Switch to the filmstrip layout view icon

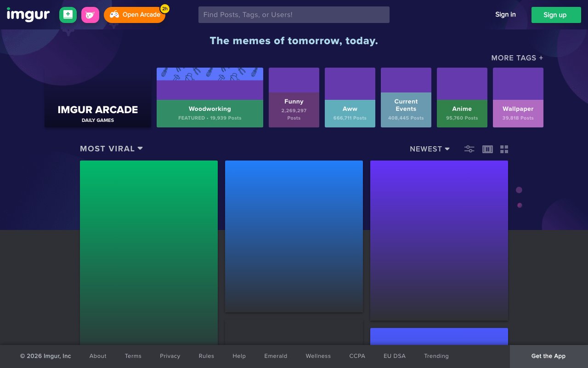tap(487, 149)
